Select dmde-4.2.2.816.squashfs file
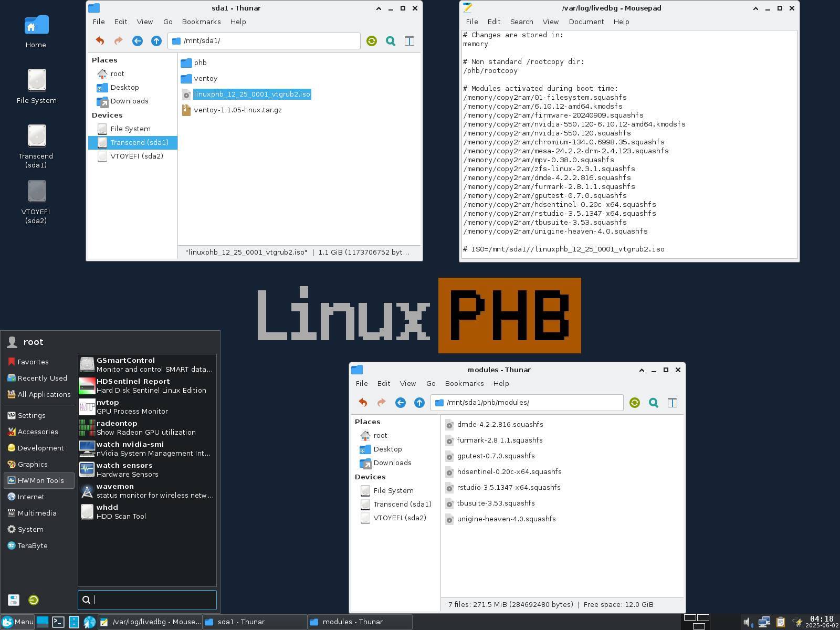This screenshot has width=840, height=630. coord(495,424)
